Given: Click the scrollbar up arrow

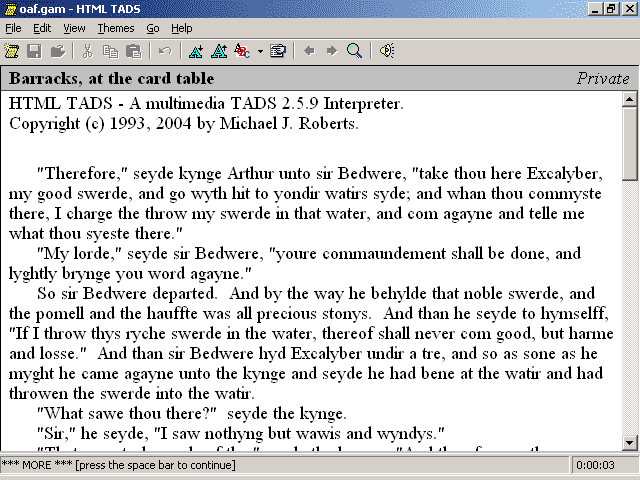Looking at the screenshot, I should coord(630,99).
